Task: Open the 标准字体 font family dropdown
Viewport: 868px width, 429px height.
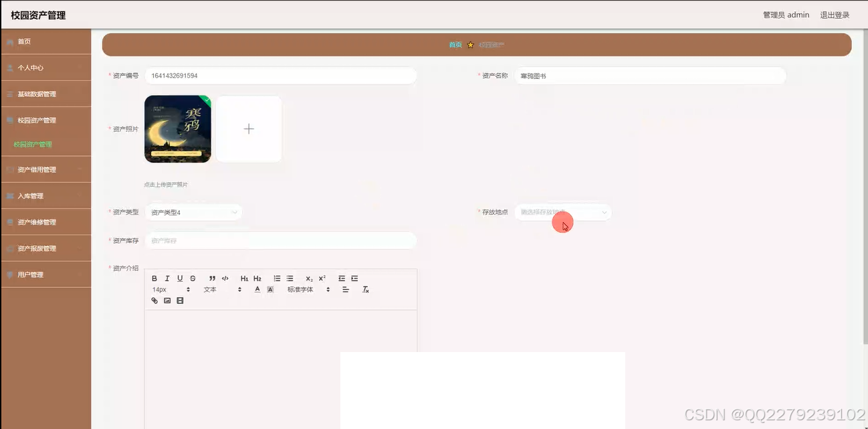Action: (304, 289)
